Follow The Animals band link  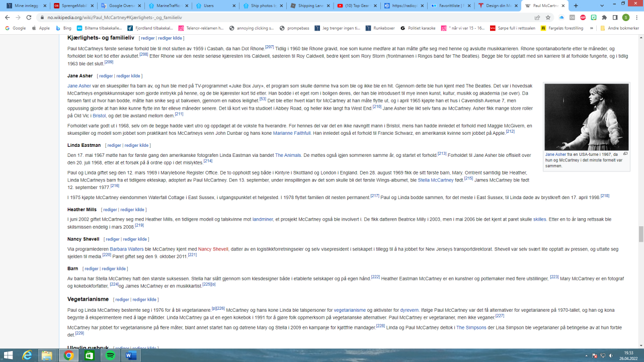point(288,155)
